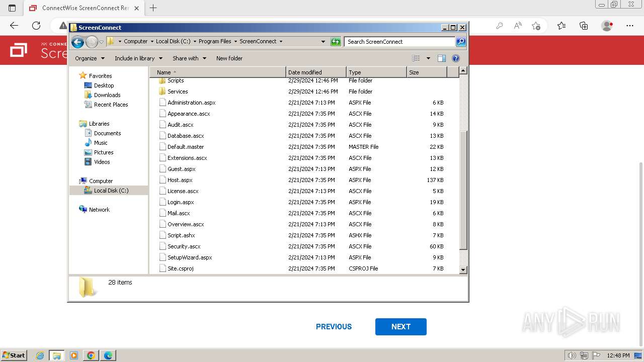Open Explorer help icon
This screenshot has height=362, width=644.
coord(456,58)
